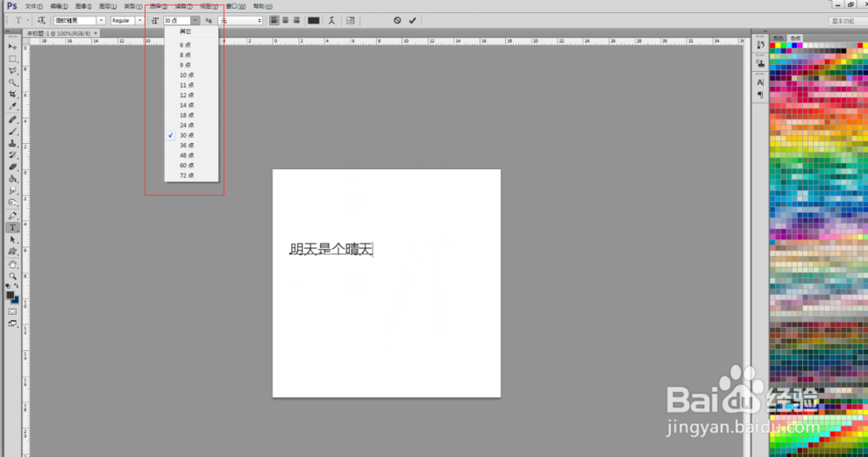Select the Crop tool
Viewport: 868px width, 457px height.
click(13, 95)
